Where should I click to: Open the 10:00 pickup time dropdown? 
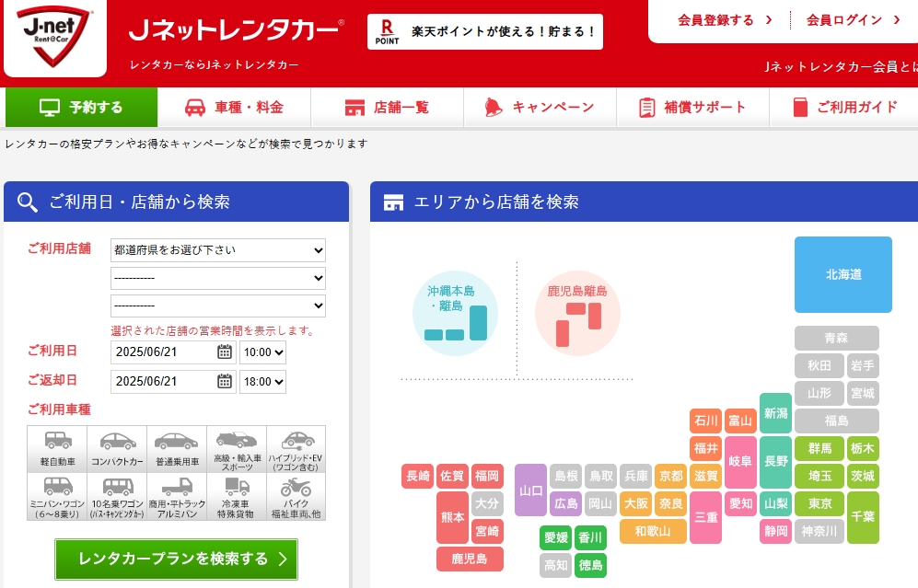(262, 352)
